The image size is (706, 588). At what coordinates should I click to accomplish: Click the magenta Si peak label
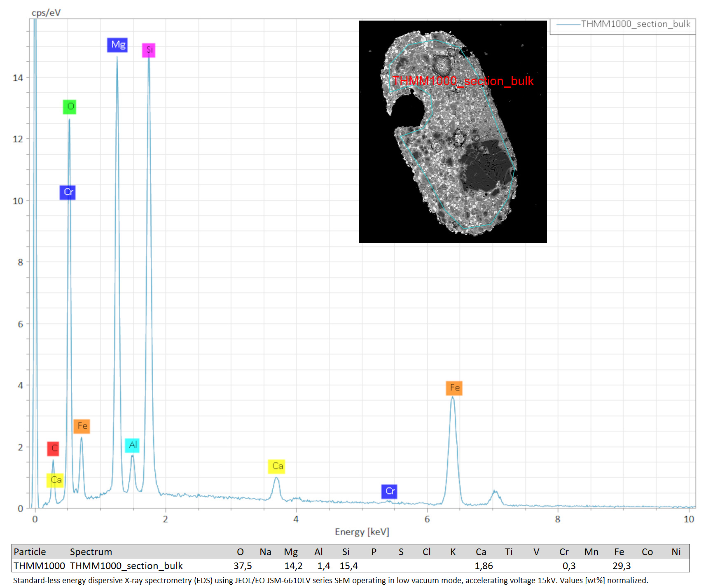(149, 50)
